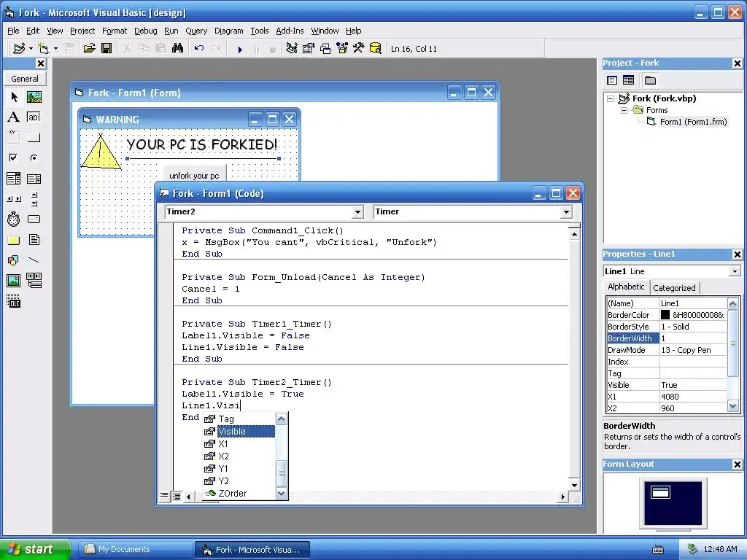Select the Data control tool
Screen dimensions: 747x560
tap(34, 281)
